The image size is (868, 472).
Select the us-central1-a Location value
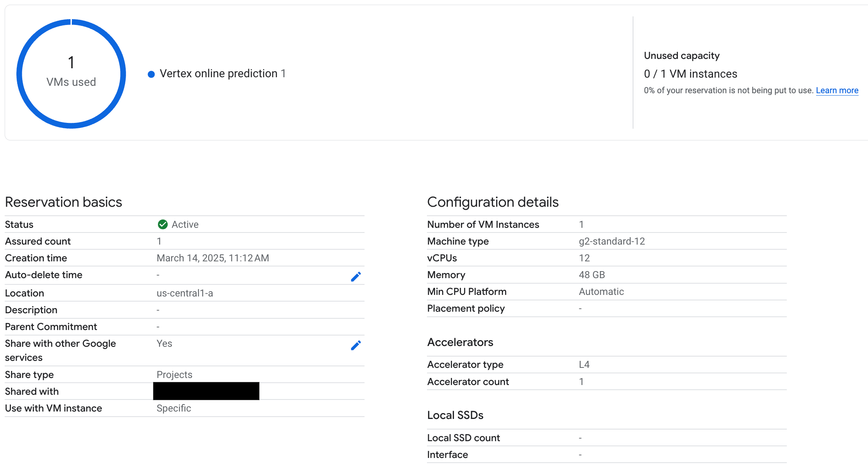pos(185,293)
